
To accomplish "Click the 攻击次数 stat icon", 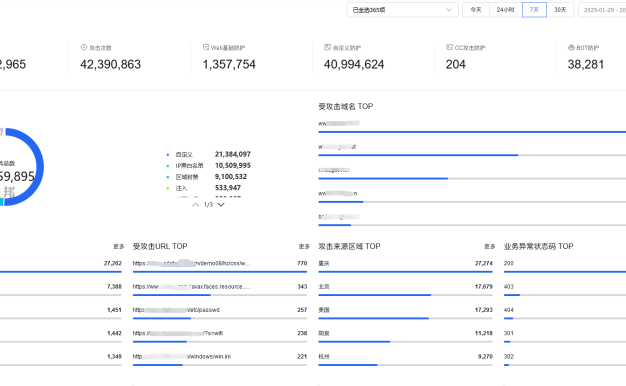I will tap(84, 47).
